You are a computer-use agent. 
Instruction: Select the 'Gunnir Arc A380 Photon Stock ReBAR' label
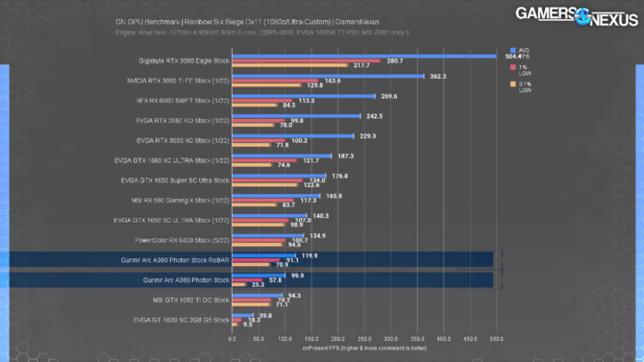coord(175,260)
